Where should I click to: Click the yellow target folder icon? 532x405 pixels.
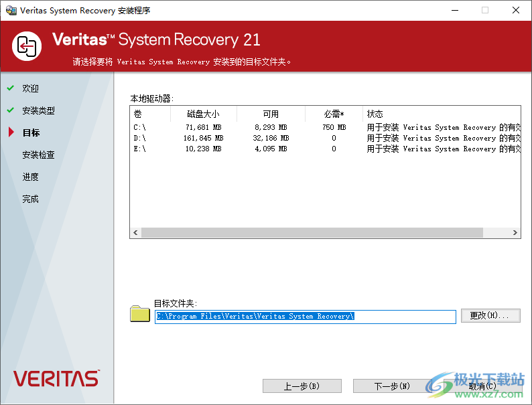(140, 313)
